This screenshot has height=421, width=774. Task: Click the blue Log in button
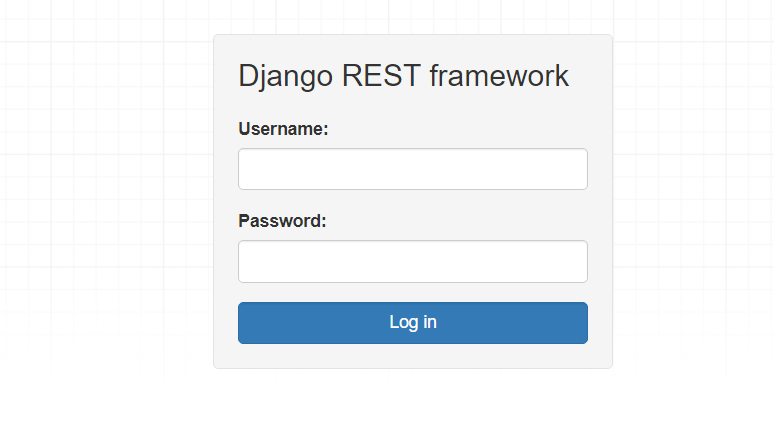pos(413,323)
